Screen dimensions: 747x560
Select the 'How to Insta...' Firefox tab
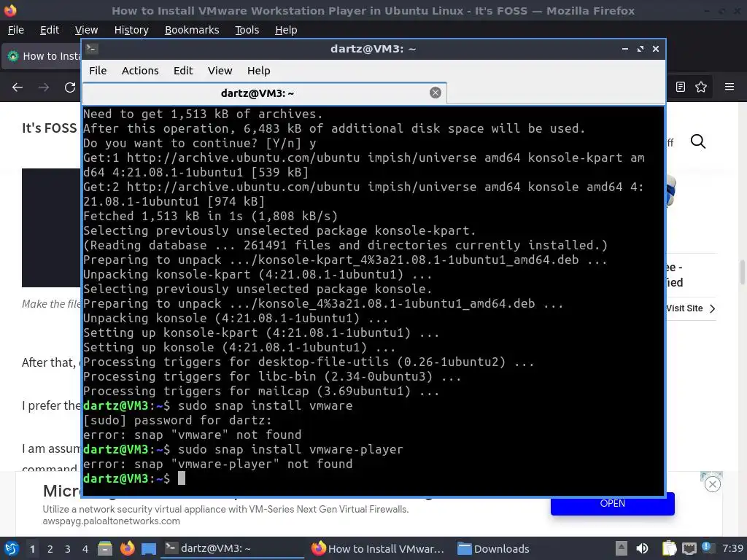coord(42,56)
